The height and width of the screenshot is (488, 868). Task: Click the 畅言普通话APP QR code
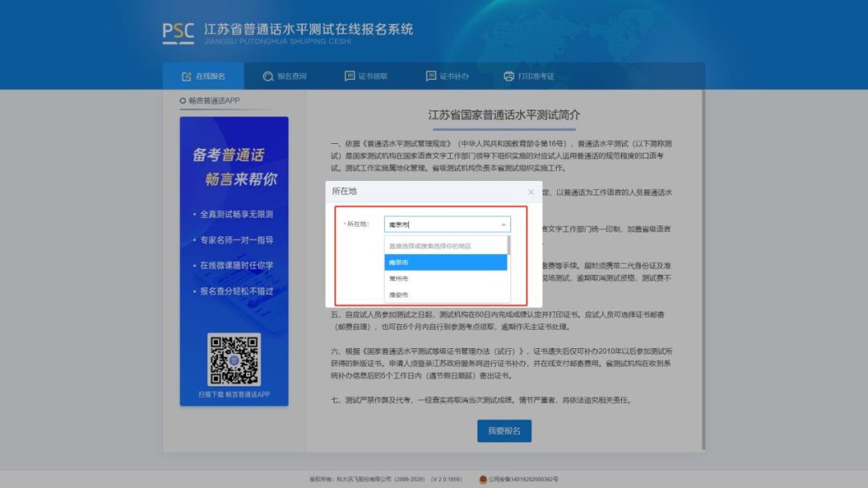pyautogui.click(x=234, y=359)
